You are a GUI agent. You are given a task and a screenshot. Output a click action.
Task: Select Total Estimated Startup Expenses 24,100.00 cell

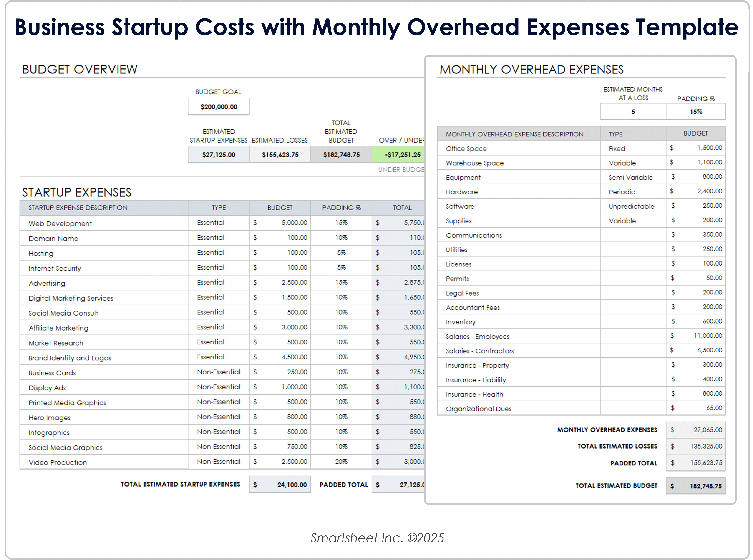click(280, 485)
